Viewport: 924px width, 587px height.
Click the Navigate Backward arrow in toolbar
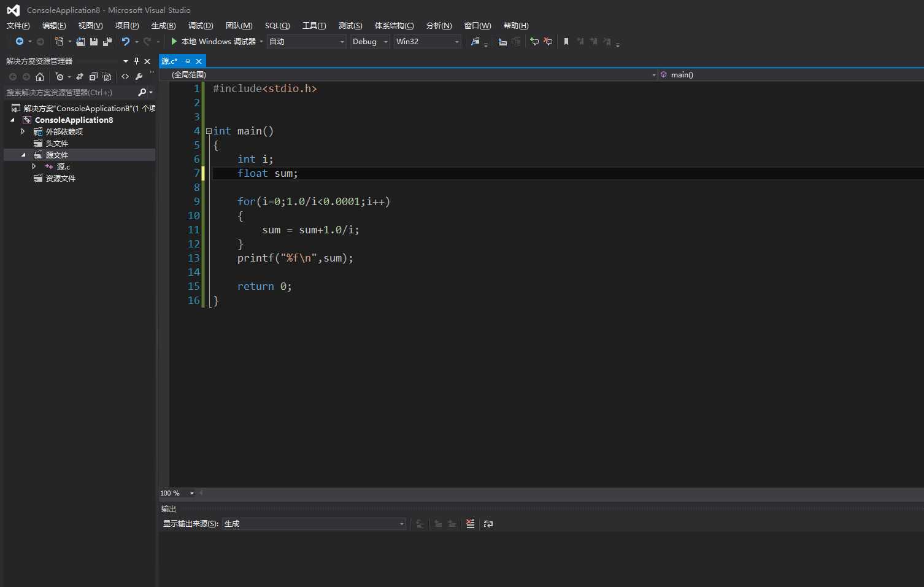(x=20, y=42)
